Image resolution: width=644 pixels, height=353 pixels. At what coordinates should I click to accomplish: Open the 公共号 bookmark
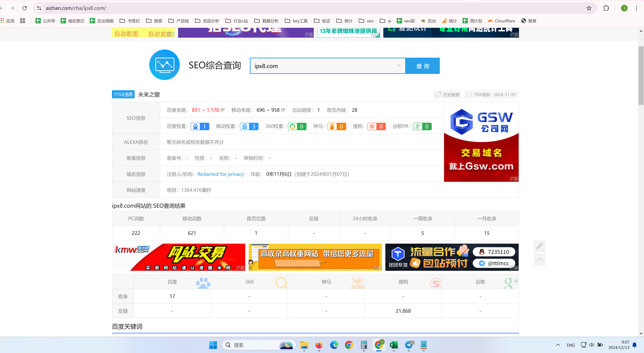tap(45, 21)
